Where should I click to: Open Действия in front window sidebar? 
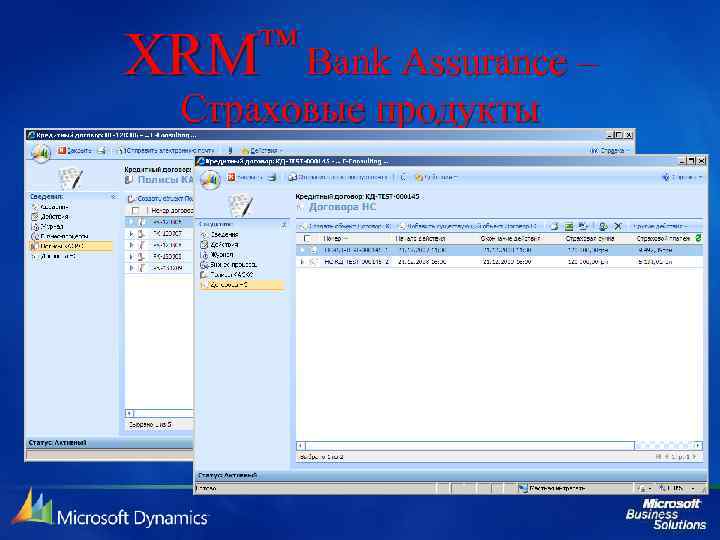(219, 245)
